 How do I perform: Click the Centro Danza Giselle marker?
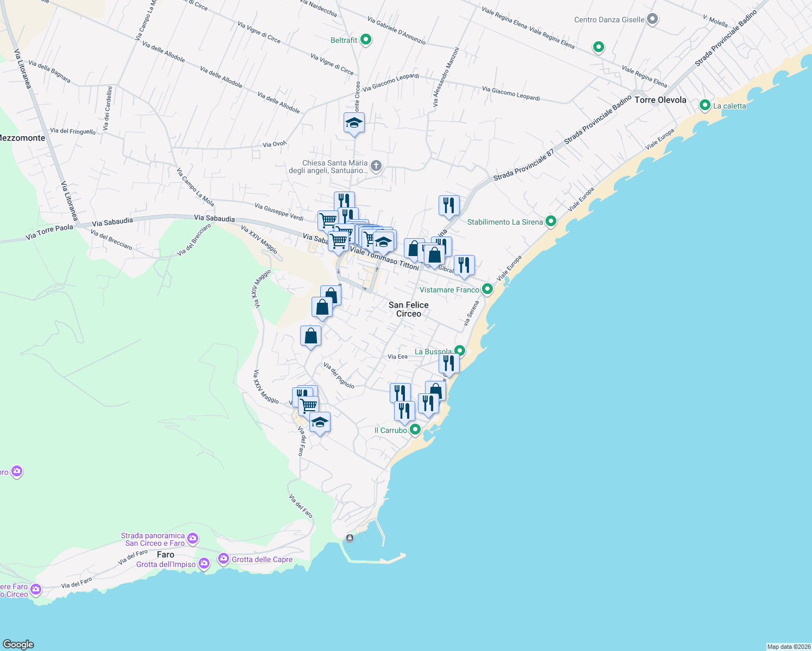651,18
